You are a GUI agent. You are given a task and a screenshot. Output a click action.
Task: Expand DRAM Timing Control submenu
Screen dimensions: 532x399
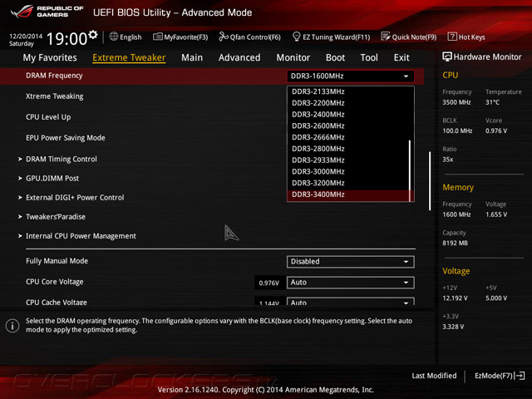(x=62, y=159)
